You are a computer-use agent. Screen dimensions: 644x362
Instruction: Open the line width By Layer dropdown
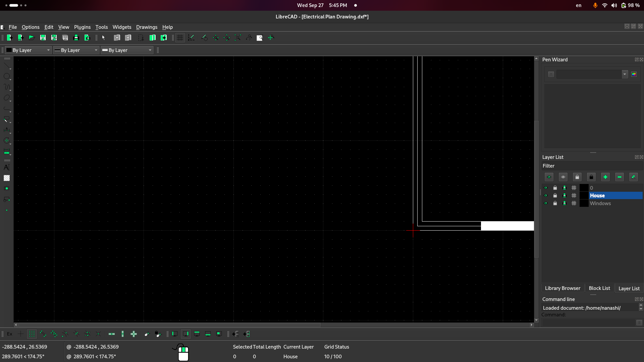[76, 50]
